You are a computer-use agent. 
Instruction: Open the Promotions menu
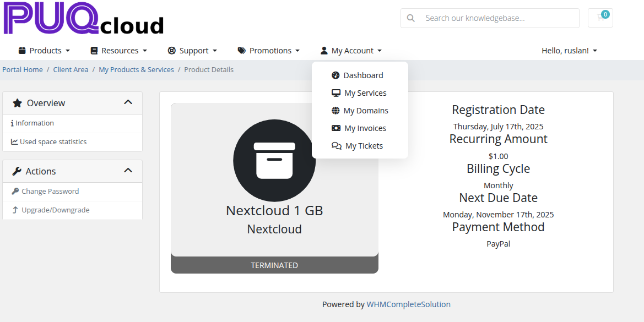(x=268, y=51)
